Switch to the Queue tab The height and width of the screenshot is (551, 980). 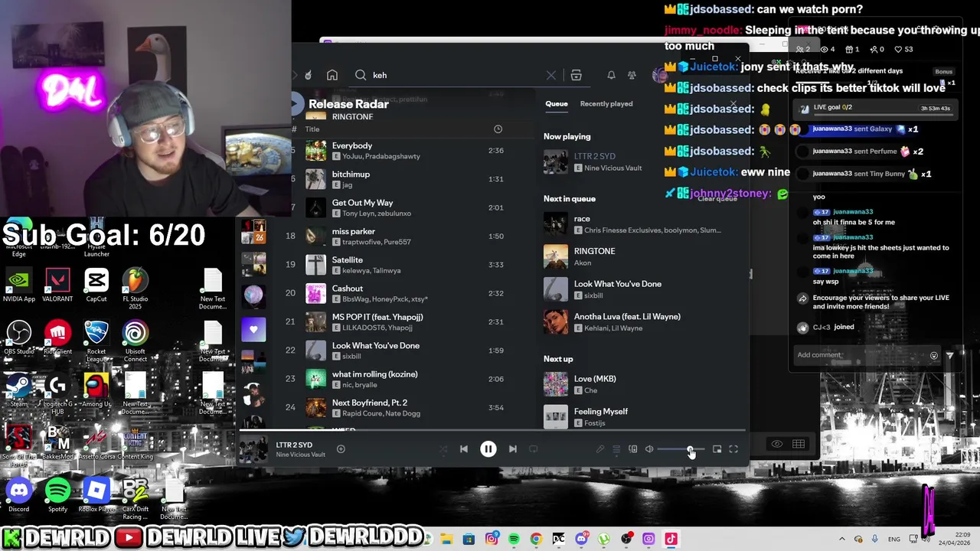click(557, 103)
